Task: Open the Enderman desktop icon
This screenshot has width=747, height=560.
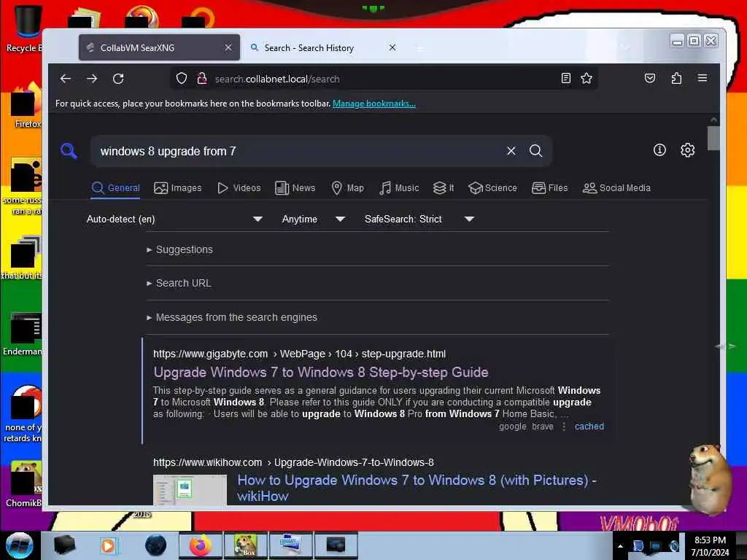Action: click(23, 334)
